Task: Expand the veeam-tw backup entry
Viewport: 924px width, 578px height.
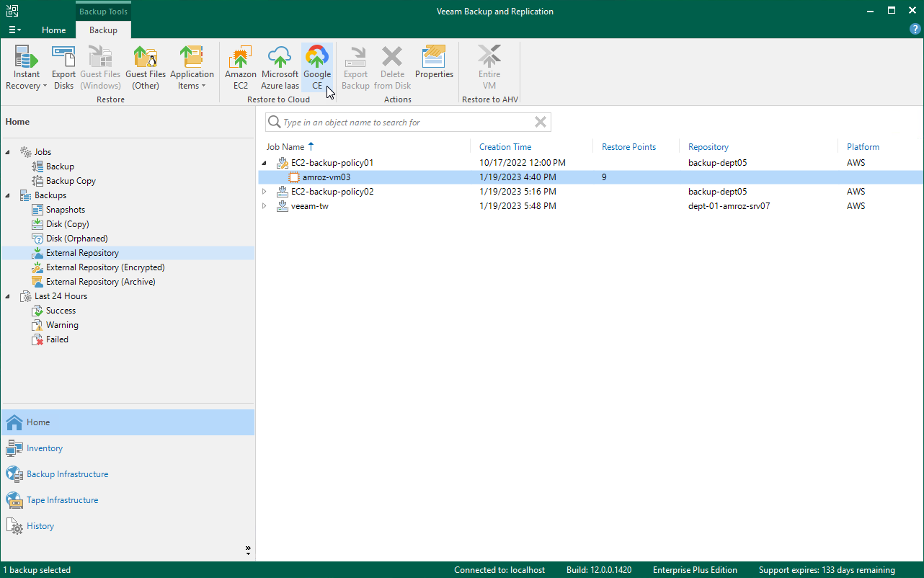Action: tap(265, 206)
